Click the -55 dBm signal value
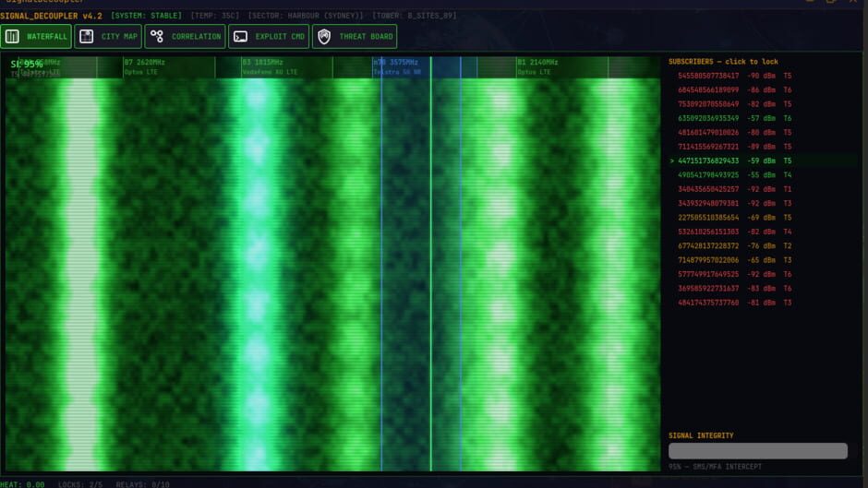Screen dimensions: 868x488 761,175
